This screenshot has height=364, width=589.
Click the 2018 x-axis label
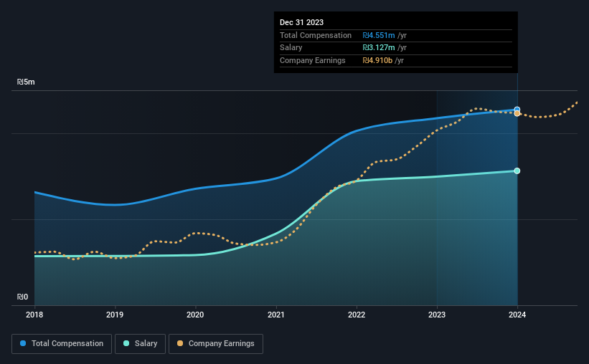[x=34, y=315]
